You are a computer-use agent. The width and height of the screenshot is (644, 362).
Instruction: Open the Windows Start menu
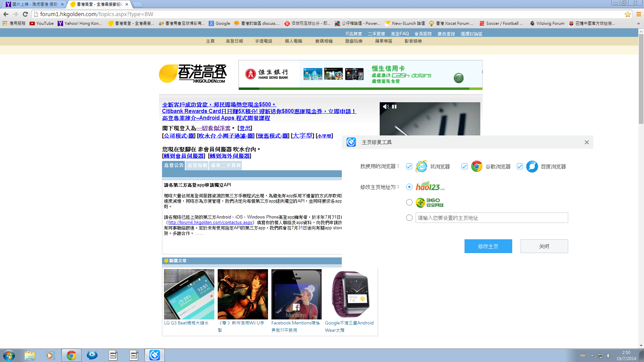[9, 355]
